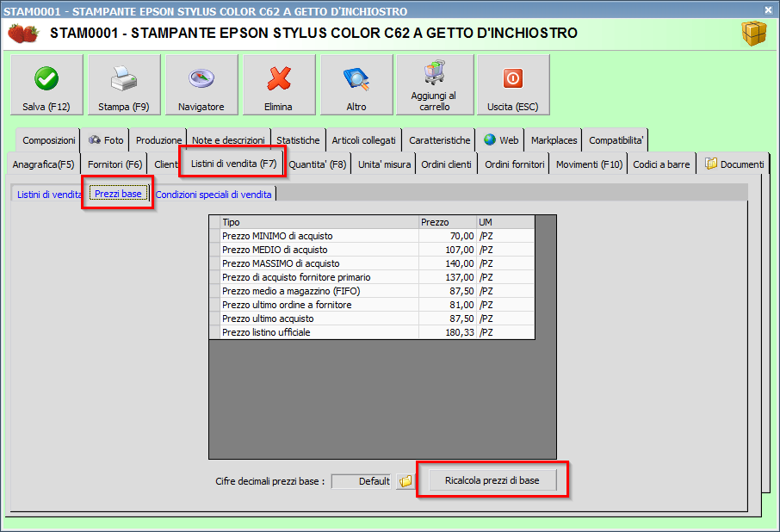This screenshot has height=532, width=780.
Task: Open the Articoli collegati tab
Action: click(x=363, y=140)
